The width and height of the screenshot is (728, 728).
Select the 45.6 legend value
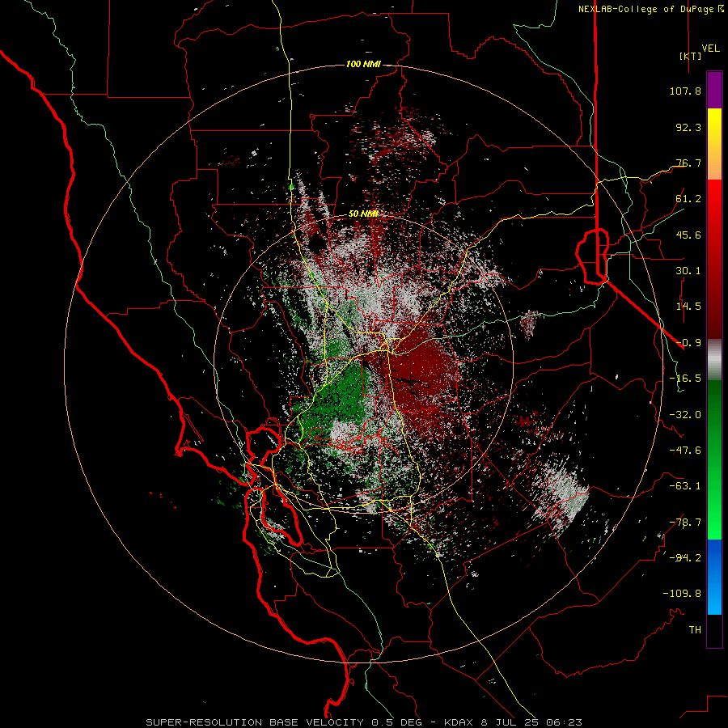click(688, 235)
